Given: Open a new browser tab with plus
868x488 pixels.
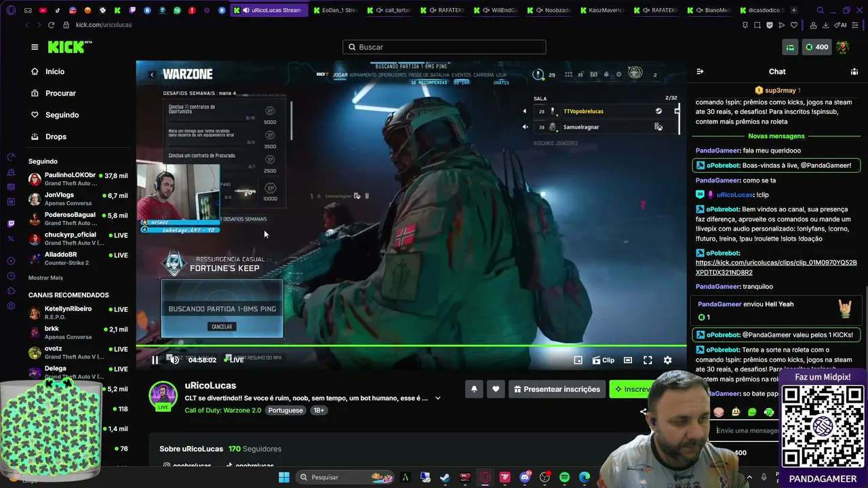Looking at the screenshot, I should [794, 10].
